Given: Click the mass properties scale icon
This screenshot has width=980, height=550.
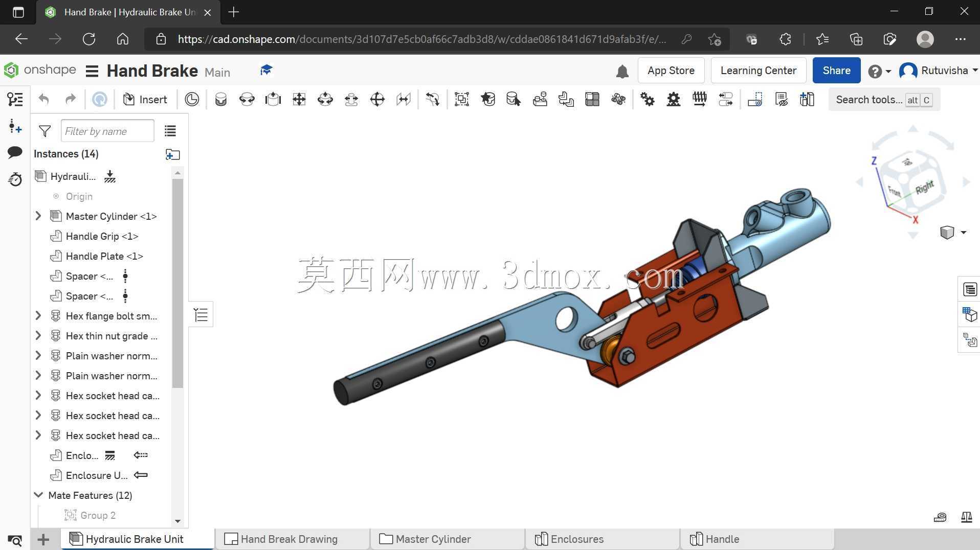Looking at the screenshot, I should (x=967, y=517).
